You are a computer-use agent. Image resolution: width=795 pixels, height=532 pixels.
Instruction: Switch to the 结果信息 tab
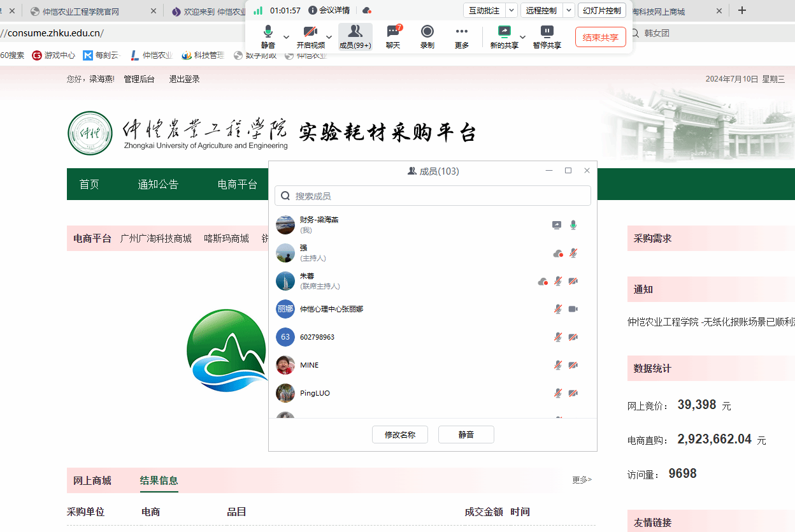tap(159, 480)
